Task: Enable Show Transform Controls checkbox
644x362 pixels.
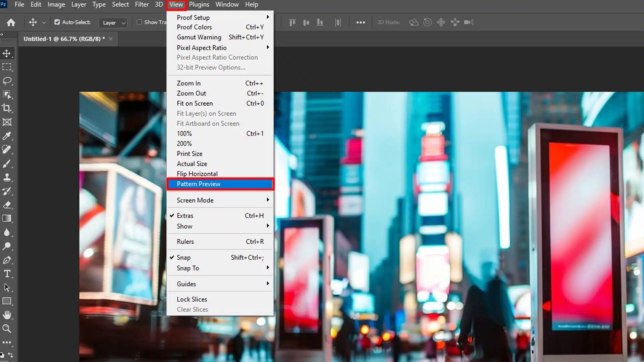Action: click(x=139, y=22)
